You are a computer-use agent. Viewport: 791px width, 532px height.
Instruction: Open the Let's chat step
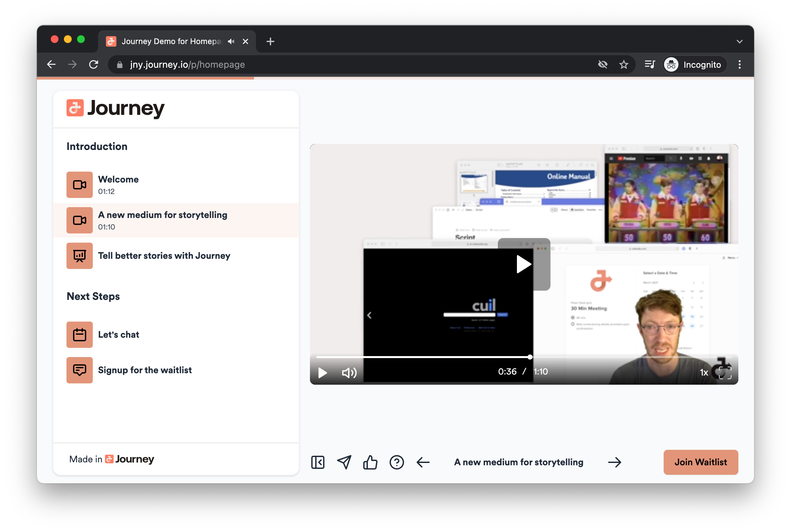176,335
